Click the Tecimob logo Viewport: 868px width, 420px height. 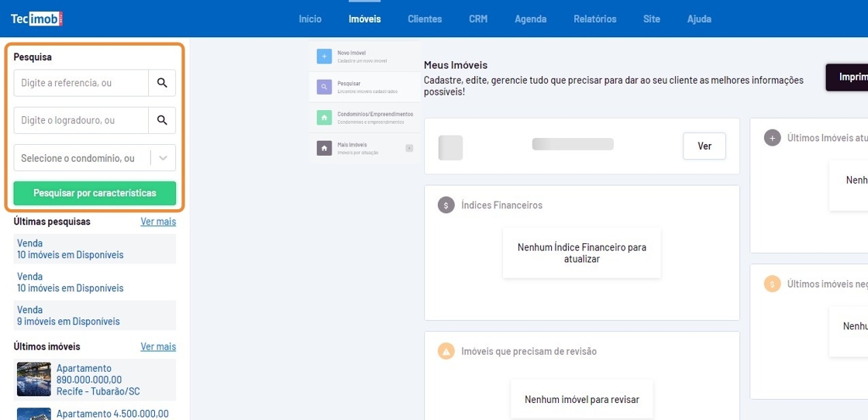pos(36,19)
